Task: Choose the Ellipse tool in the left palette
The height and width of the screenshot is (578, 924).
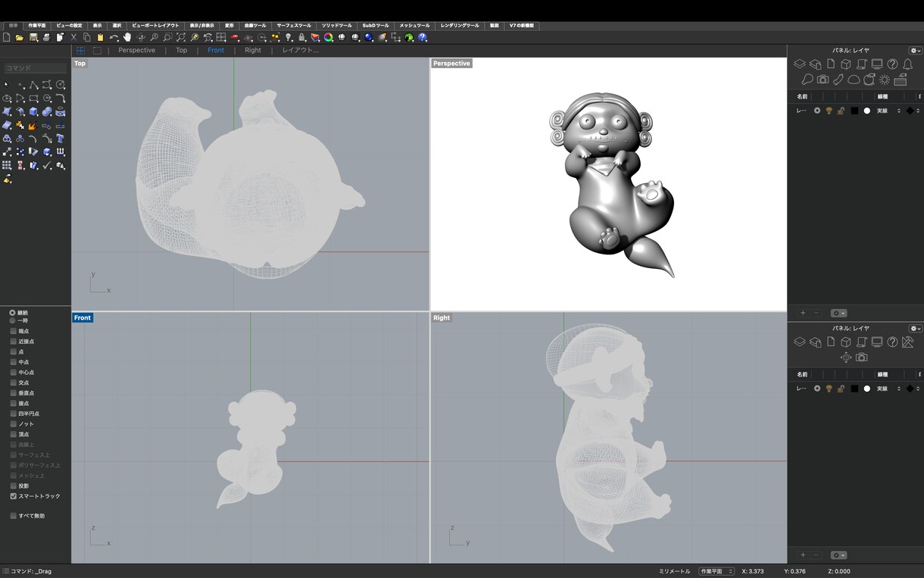Action: coord(6,98)
